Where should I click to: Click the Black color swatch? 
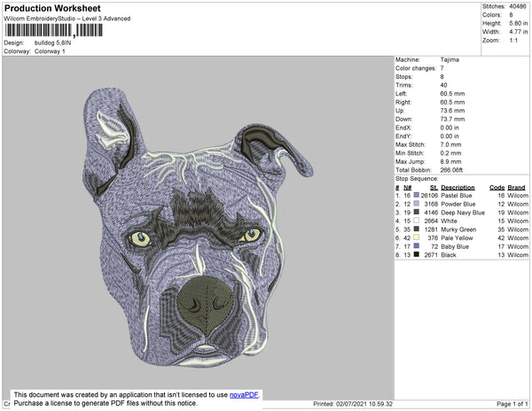[417, 254]
